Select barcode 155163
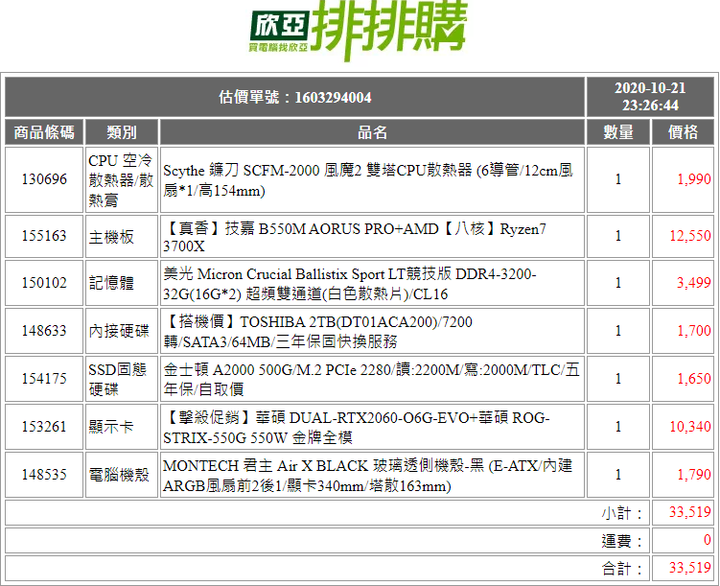The image size is (720, 586). [44, 236]
